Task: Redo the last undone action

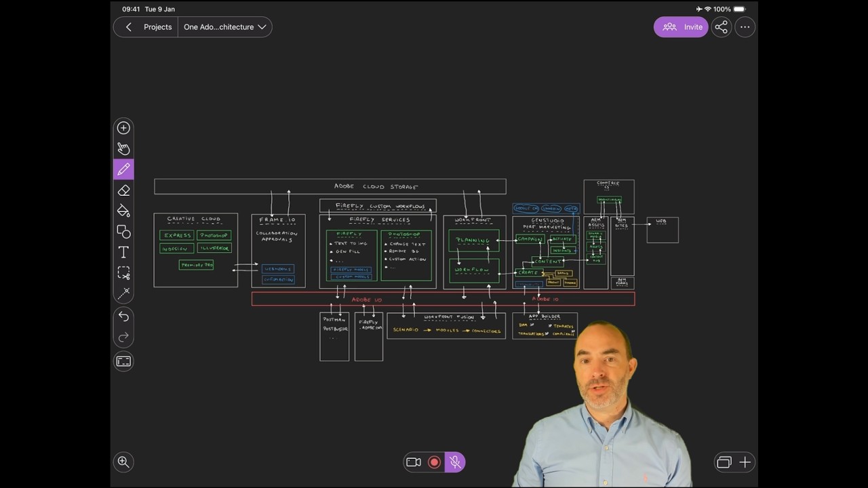Action: 123,337
